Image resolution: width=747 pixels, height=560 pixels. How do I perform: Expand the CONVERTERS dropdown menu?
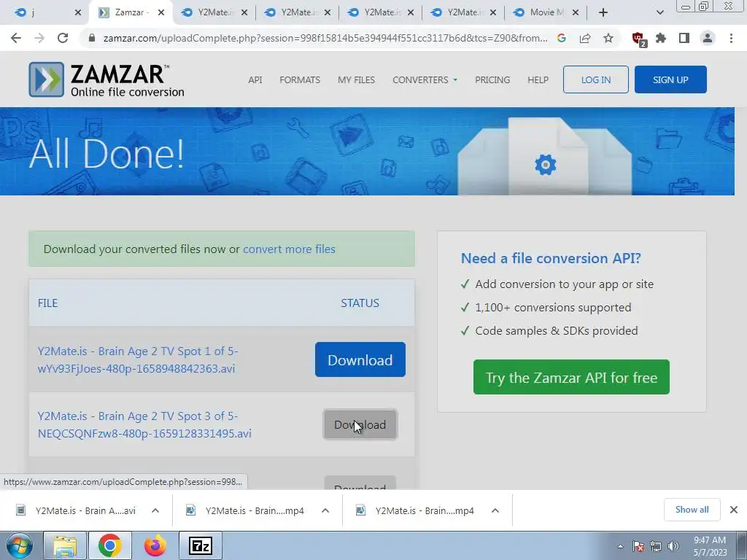tap(425, 80)
